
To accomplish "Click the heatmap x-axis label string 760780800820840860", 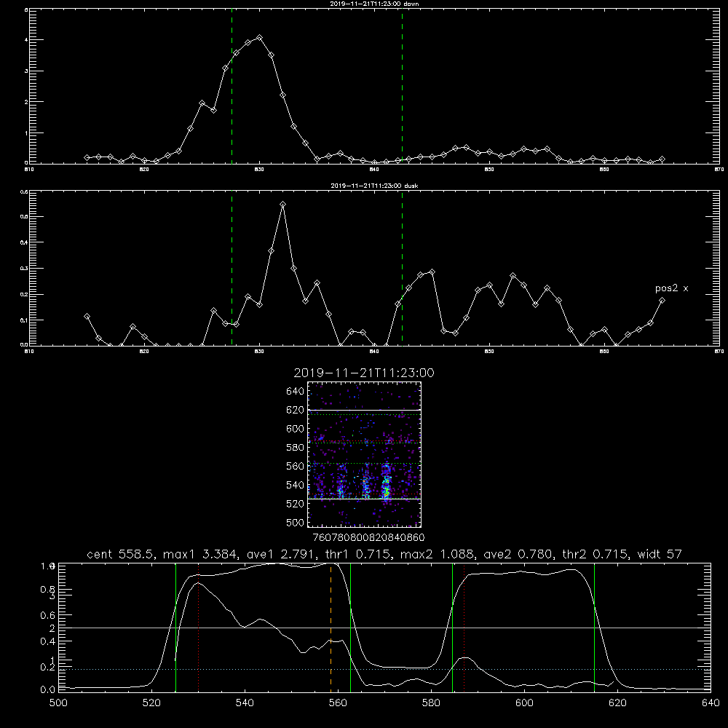I will [x=369, y=537].
